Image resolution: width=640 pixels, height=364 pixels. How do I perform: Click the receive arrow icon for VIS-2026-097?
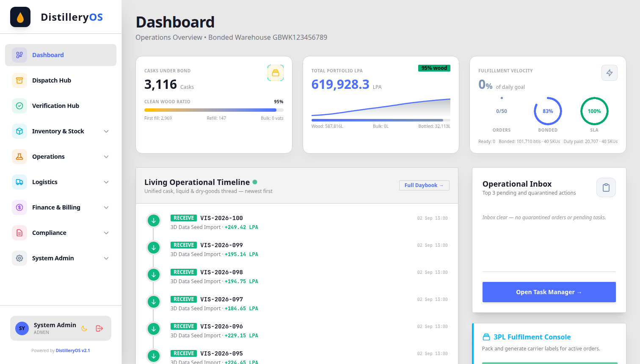pos(154,301)
